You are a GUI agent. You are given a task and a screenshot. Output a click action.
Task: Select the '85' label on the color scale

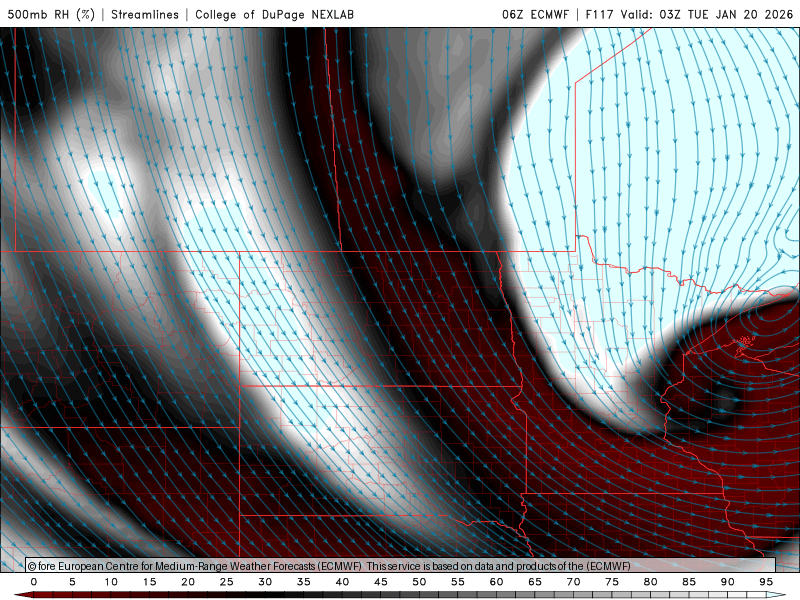(689, 582)
